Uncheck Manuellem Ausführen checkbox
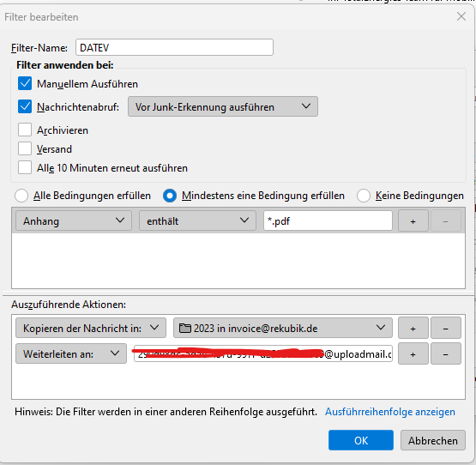 click(x=25, y=83)
